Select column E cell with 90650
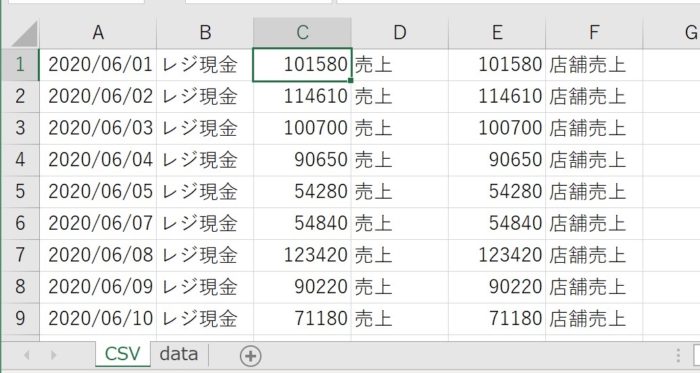Image resolution: width=700 pixels, height=373 pixels. pos(497,160)
